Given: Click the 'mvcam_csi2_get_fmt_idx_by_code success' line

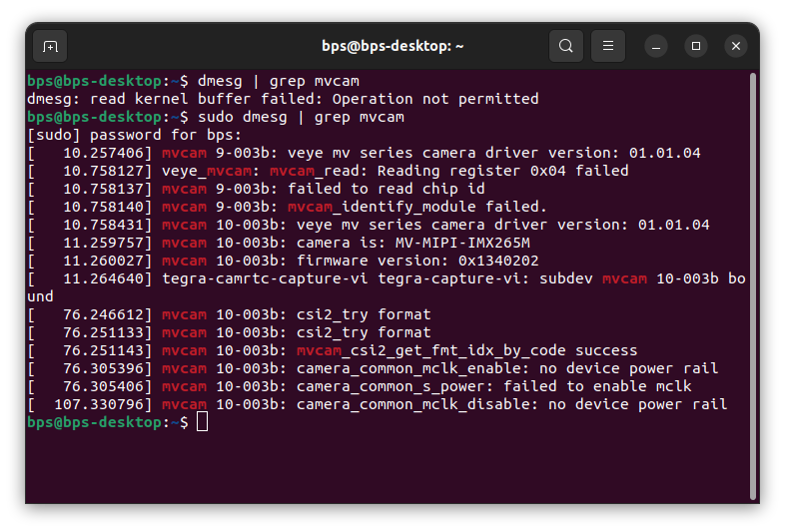Looking at the screenshot, I should pos(466,350).
